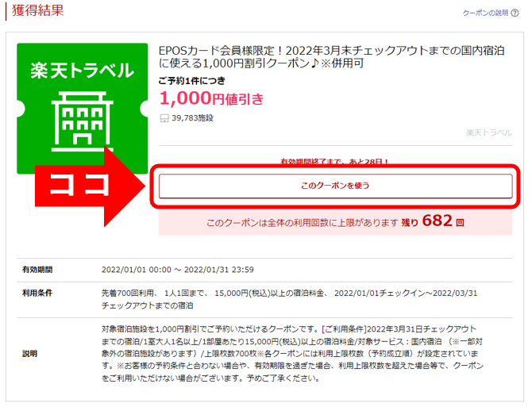Image resolution: width=532 pixels, height=407 pixels.
Task: Click the small facility icon beside 39,783施設
Action: click(164, 118)
